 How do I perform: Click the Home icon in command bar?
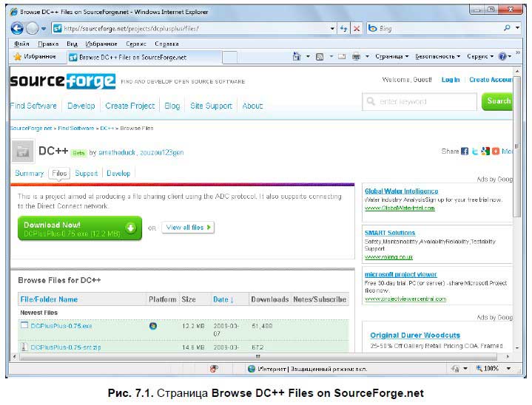pos(297,57)
